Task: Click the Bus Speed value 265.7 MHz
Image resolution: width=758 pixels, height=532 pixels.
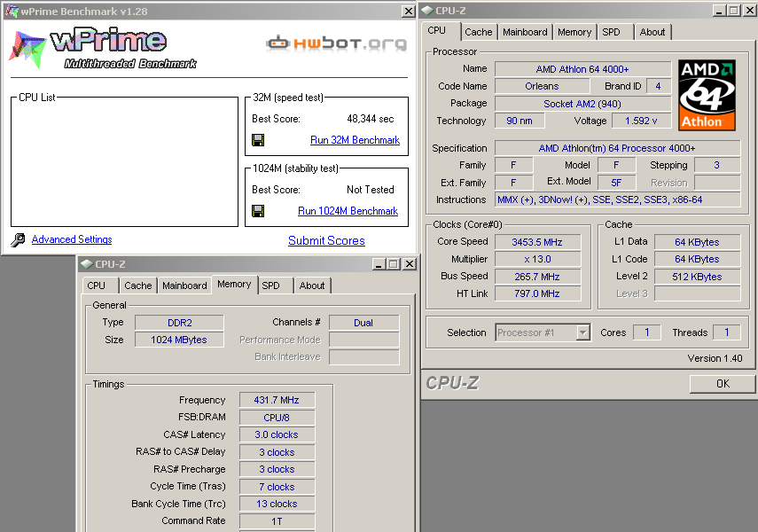Action: (537, 277)
